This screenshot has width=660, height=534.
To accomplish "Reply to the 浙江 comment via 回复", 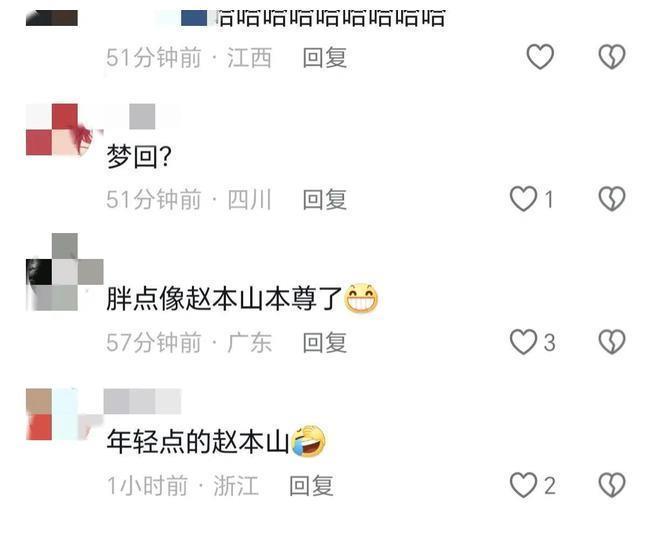I will click(x=311, y=486).
